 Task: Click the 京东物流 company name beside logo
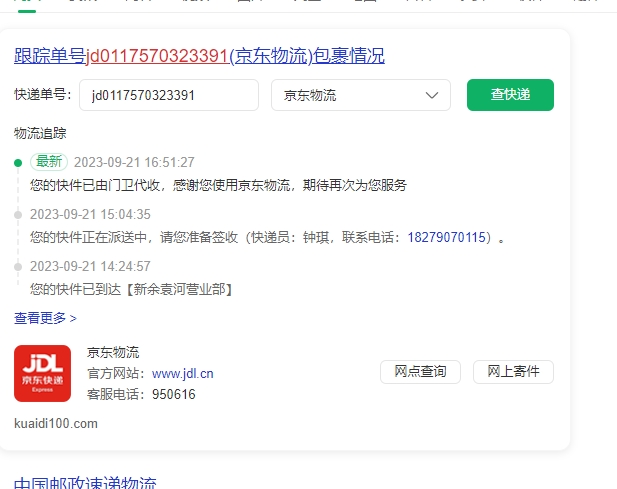(113, 352)
